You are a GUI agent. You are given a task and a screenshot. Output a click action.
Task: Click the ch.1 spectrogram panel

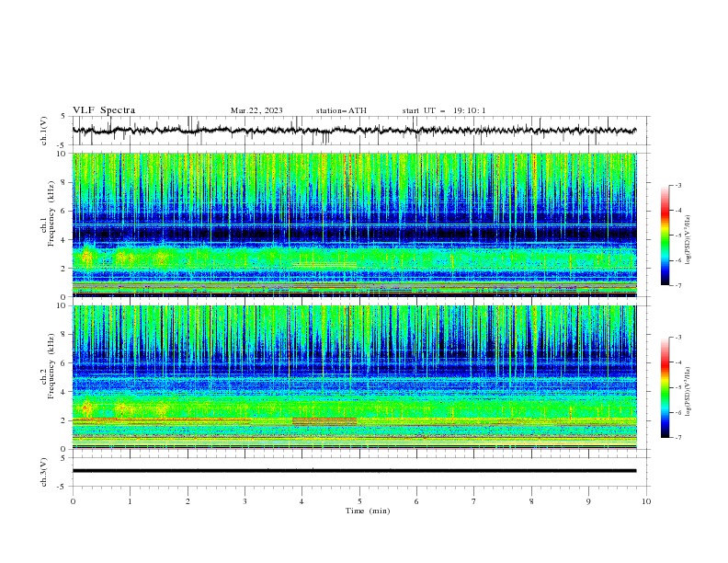(354, 224)
